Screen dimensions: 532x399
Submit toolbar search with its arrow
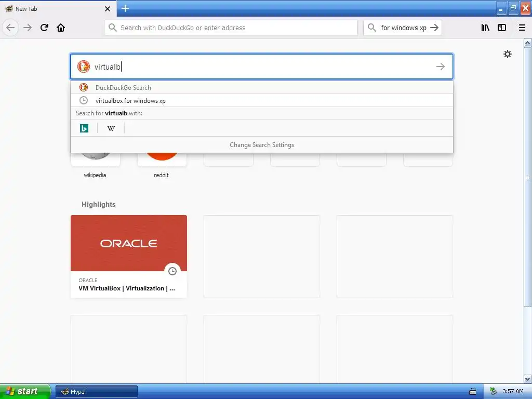tap(435, 28)
